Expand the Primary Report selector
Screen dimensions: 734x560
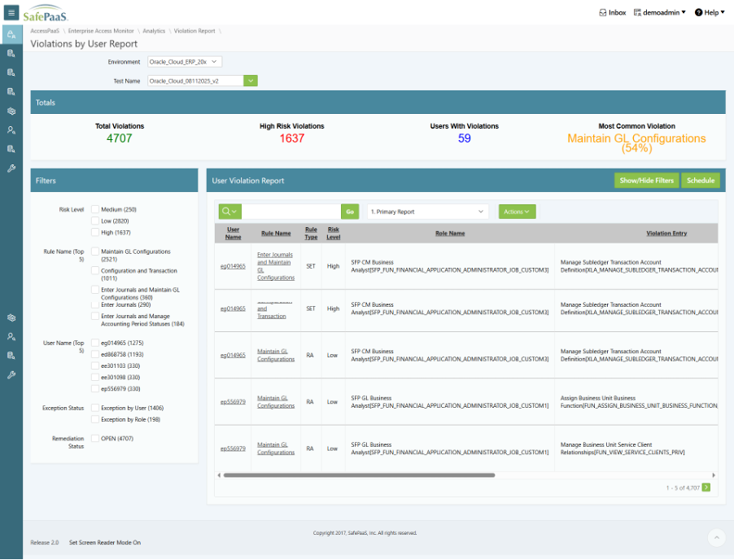[x=427, y=212]
